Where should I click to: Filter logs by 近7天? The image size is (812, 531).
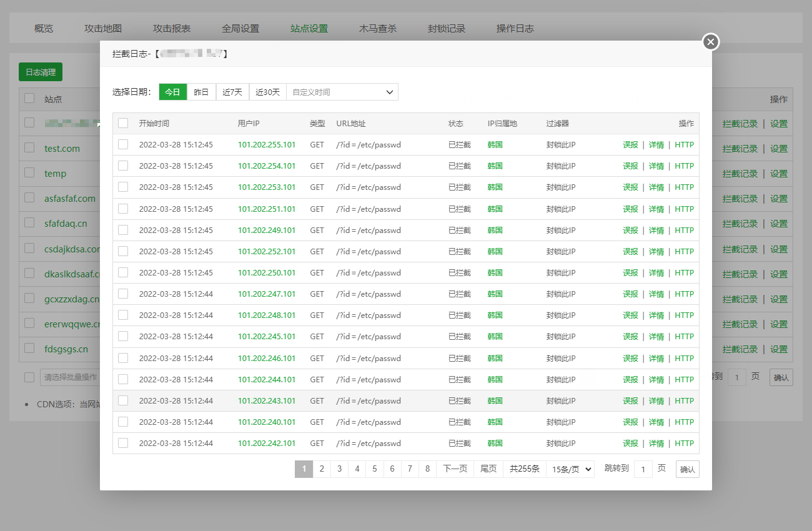pos(232,92)
